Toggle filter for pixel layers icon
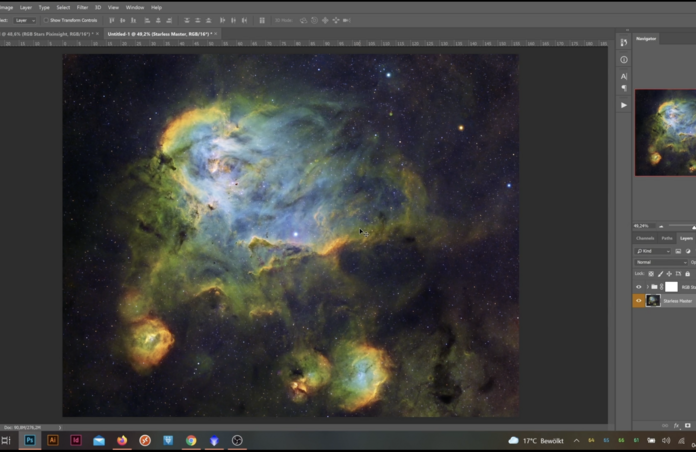Viewport: 696px width, 452px height. click(x=678, y=251)
